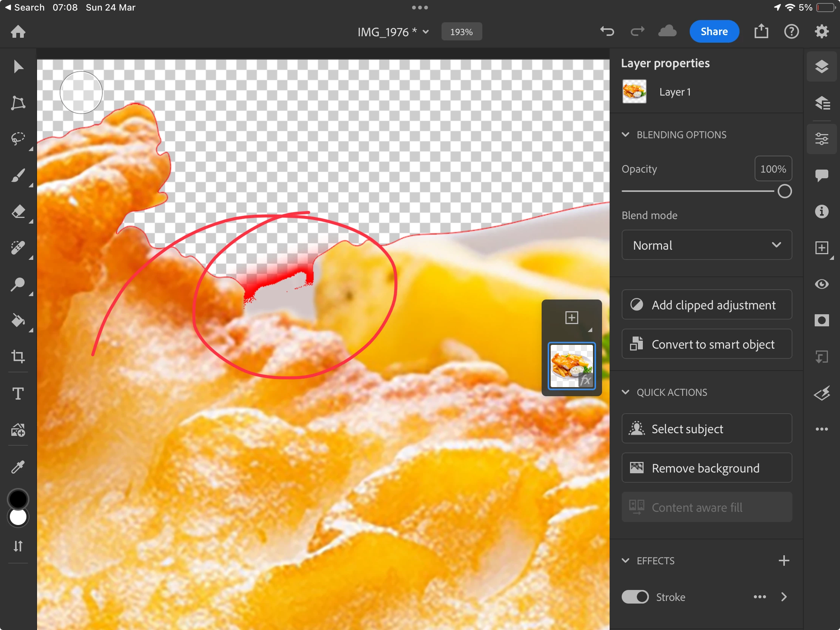Click the Remove background button
The image size is (840, 630).
[706, 468]
